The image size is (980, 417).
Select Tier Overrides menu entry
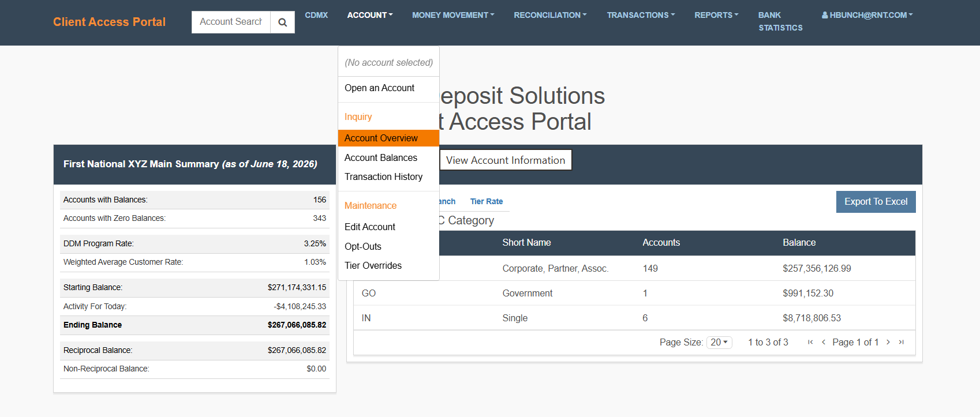(388, 265)
